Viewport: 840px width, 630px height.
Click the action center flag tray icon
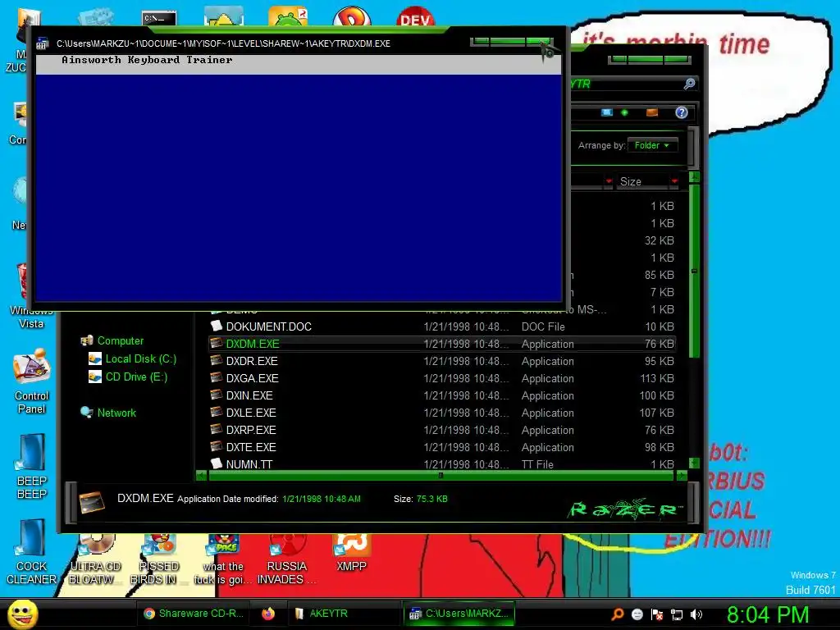tap(657, 614)
